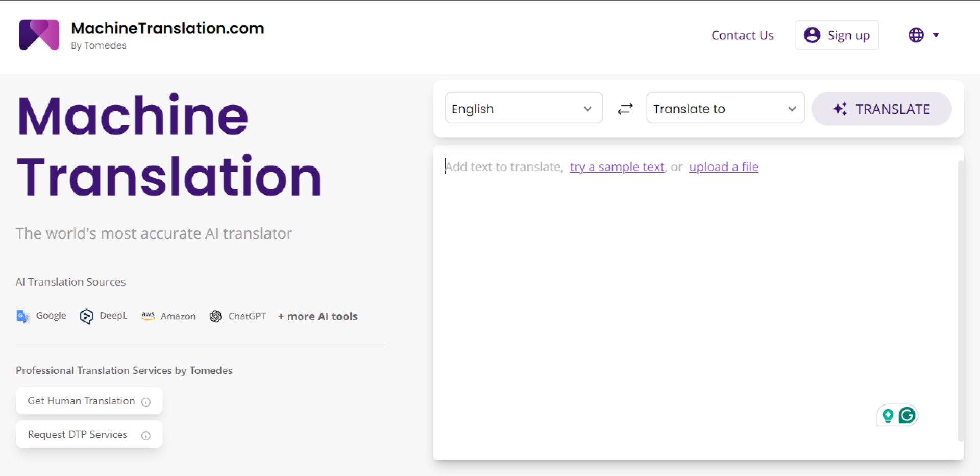980x476 pixels.
Task: Click the ChatGPT label in AI sources
Action: [x=247, y=316]
